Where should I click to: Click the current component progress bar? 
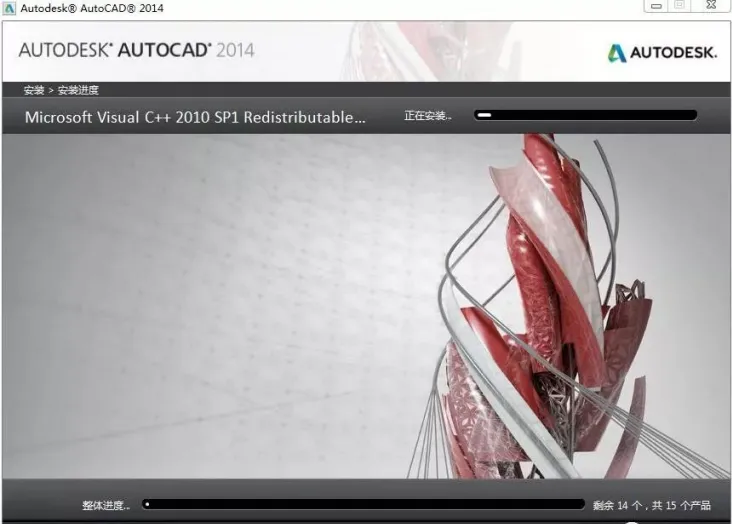coord(585,115)
